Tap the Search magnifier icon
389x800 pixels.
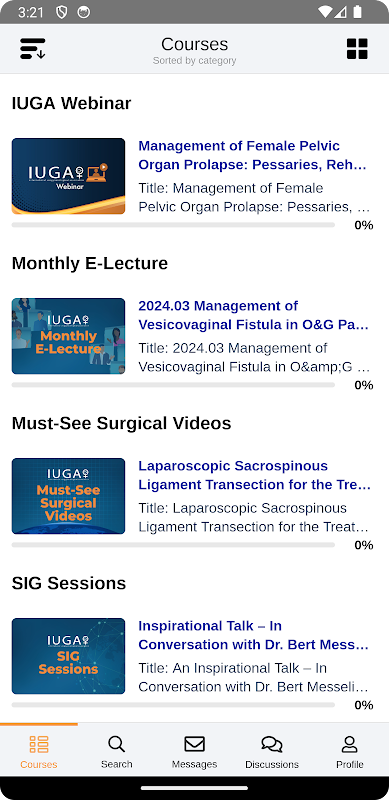pos(116,744)
